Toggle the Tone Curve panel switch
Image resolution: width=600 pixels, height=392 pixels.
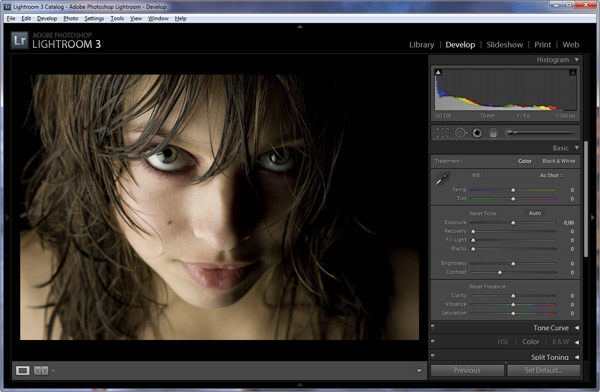(433, 327)
